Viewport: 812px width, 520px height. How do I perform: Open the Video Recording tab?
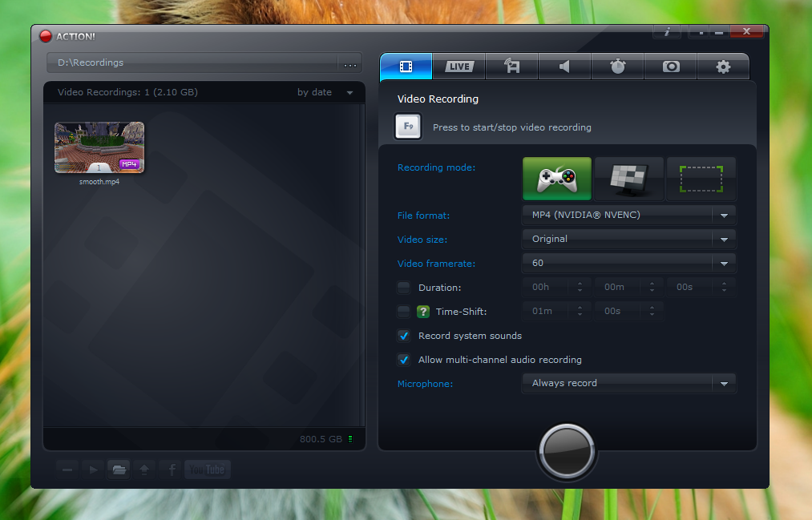pyautogui.click(x=406, y=67)
